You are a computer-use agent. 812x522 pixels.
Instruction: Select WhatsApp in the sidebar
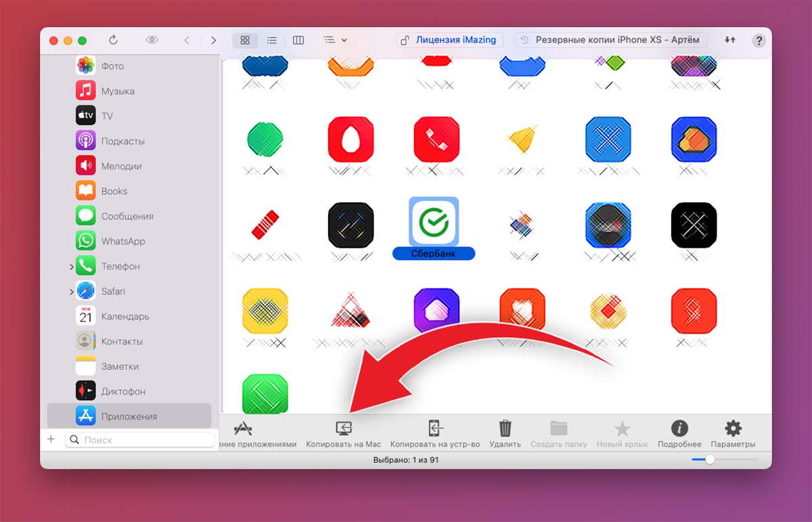pyautogui.click(x=129, y=241)
